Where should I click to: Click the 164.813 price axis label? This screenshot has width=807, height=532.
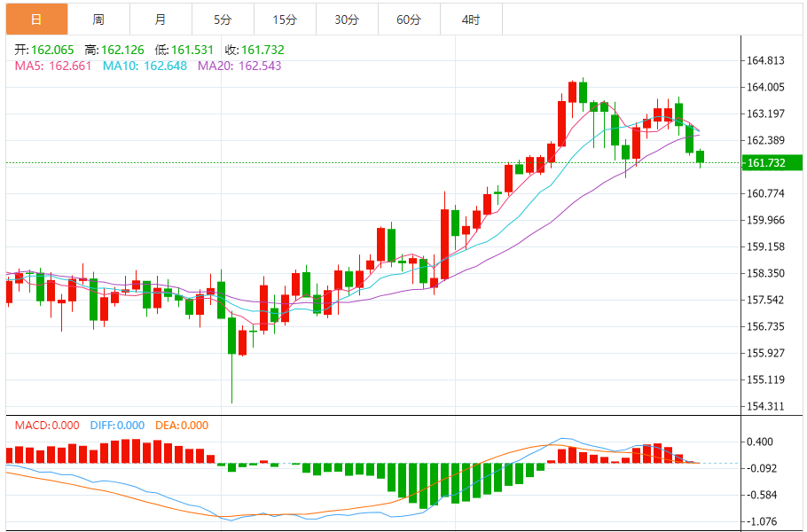(x=766, y=60)
